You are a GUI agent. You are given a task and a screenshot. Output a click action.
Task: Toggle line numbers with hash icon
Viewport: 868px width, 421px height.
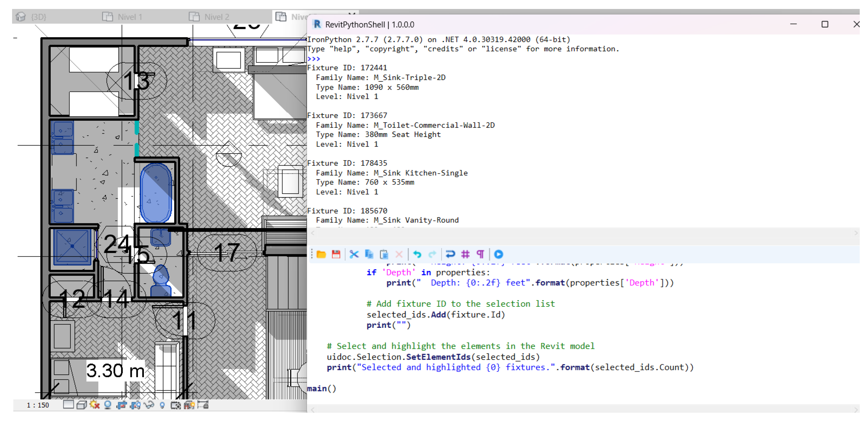tap(465, 255)
